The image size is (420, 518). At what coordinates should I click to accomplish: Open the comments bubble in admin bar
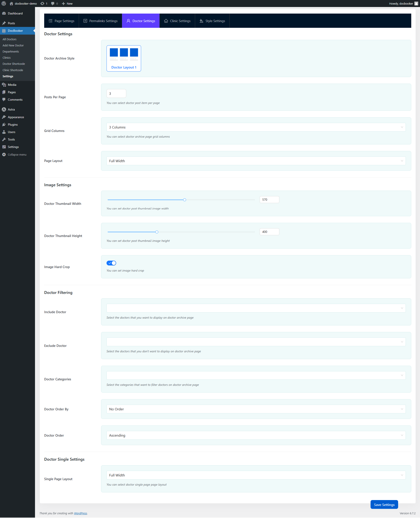coord(53,4)
